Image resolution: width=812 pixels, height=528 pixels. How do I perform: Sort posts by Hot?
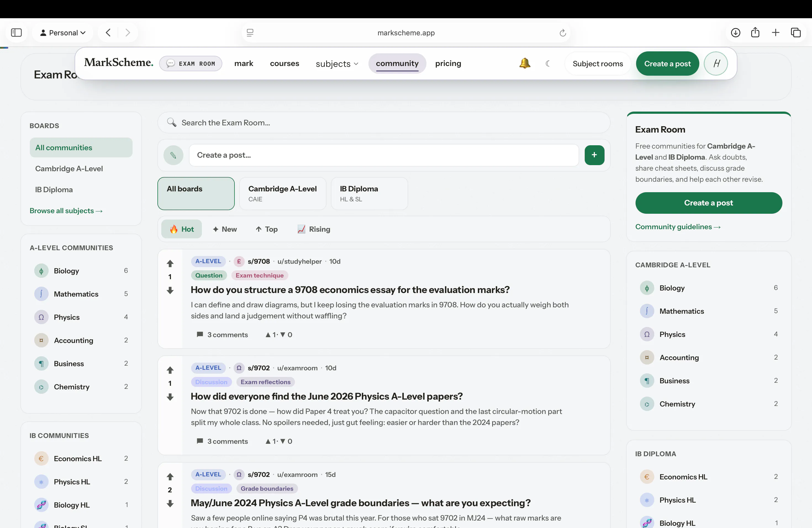pos(181,229)
